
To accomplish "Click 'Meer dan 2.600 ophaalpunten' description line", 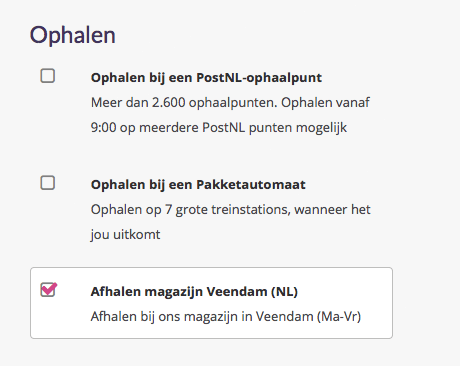I will 230,102.
